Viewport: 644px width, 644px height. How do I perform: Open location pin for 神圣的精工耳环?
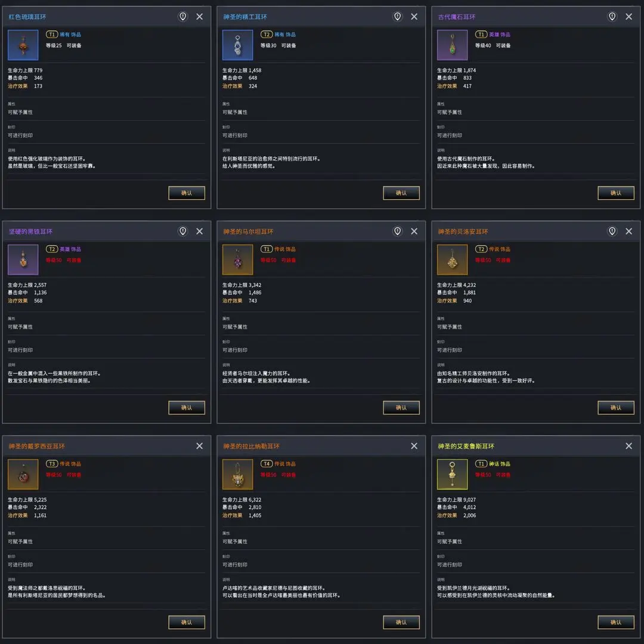pyautogui.click(x=398, y=17)
